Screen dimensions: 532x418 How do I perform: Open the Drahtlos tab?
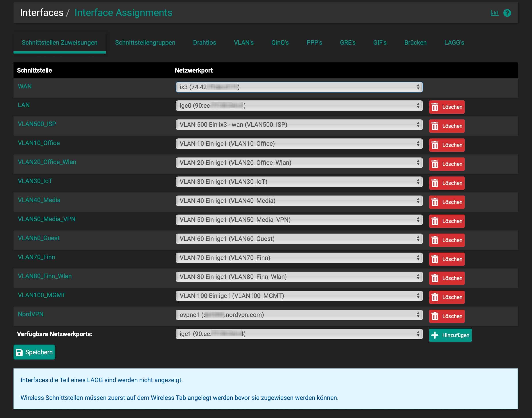[x=205, y=42]
